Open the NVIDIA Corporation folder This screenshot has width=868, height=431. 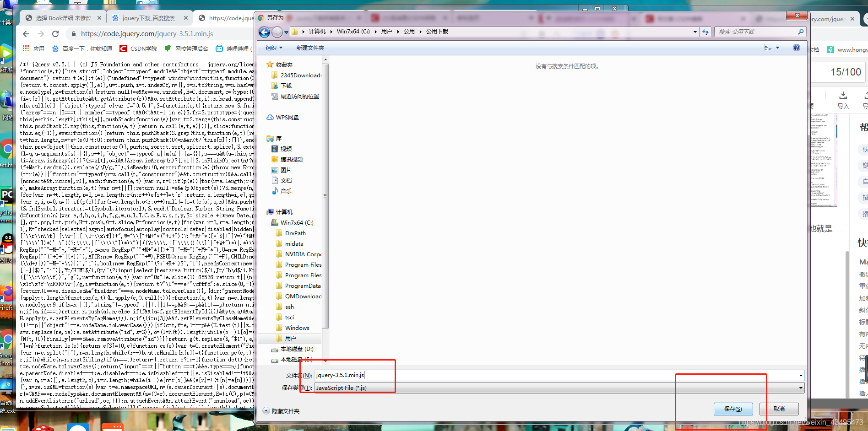pos(303,254)
